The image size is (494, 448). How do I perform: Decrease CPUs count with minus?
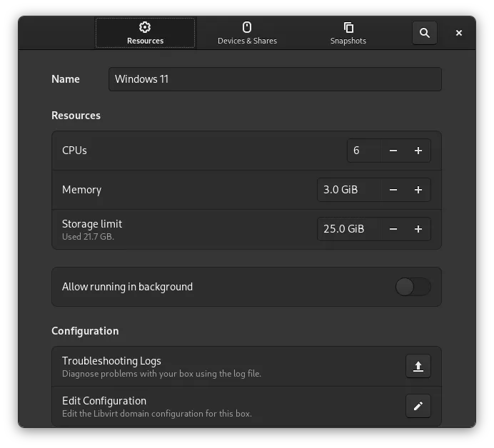pos(393,151)
